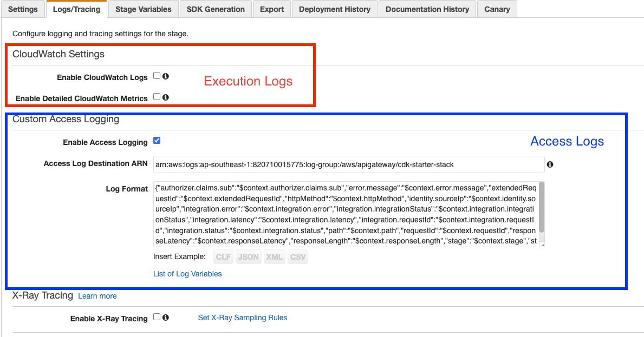This screenshot has height=337, width=644.
Task: Open the List of Log Variables link
Action: [187, 274]
